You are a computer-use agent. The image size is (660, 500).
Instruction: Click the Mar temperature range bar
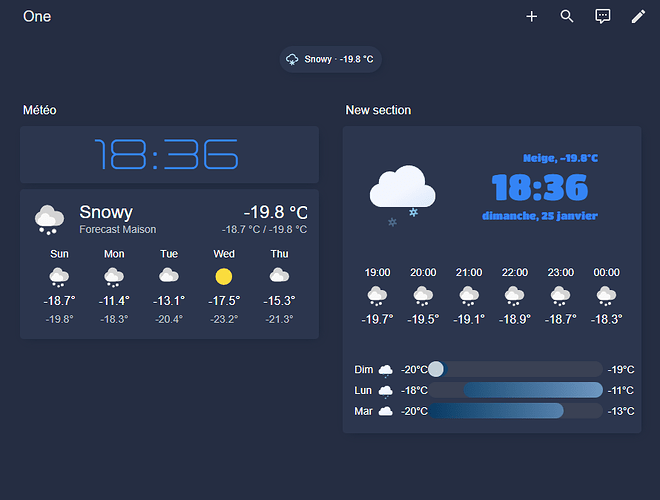tap(516, 411)
